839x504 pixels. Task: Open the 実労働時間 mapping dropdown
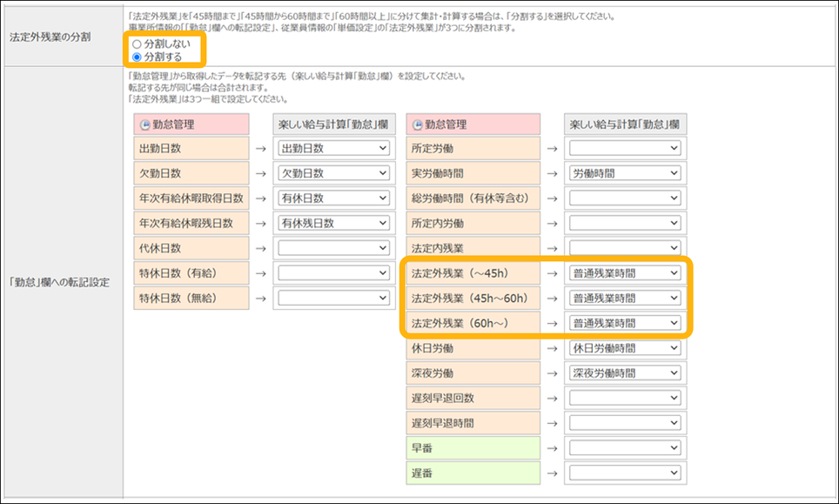pyautogui.click(x=624, y=173)
